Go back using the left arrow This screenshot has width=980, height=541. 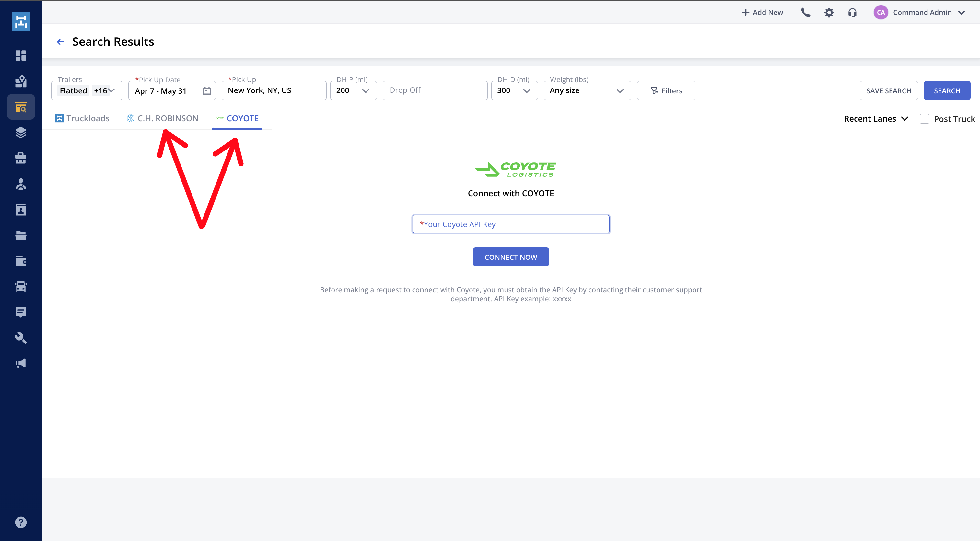click(x=61, y=42)
